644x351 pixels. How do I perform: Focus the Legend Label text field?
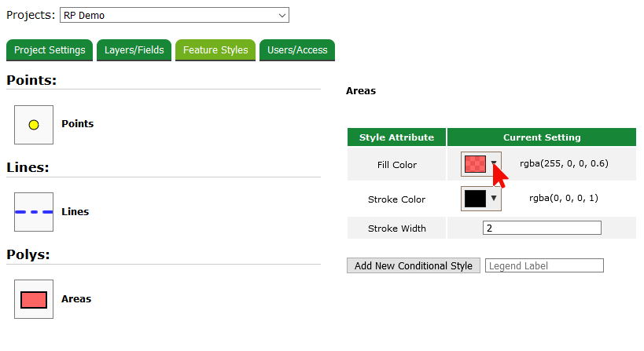(x=544, y=265)
